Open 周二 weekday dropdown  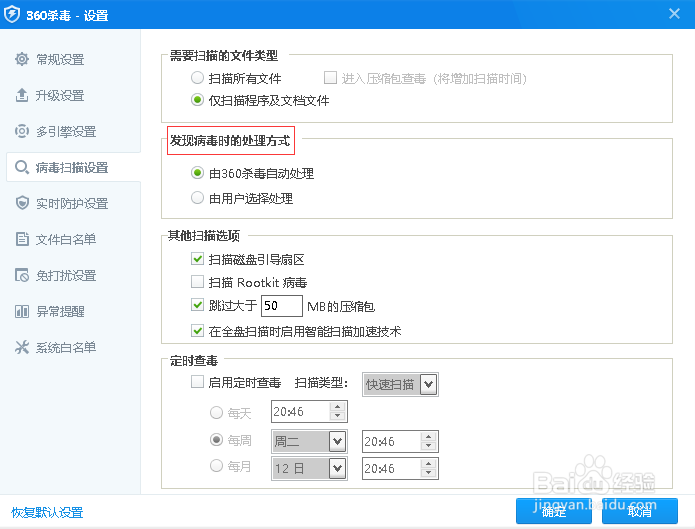coord(309,441)
